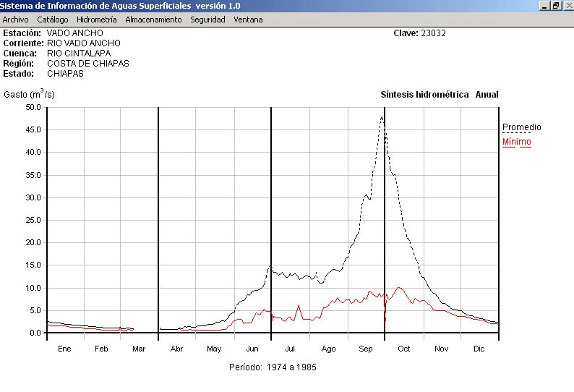Click the Clave 23032 station code
The height and width of the screenshot is (392, 574).
420,33
